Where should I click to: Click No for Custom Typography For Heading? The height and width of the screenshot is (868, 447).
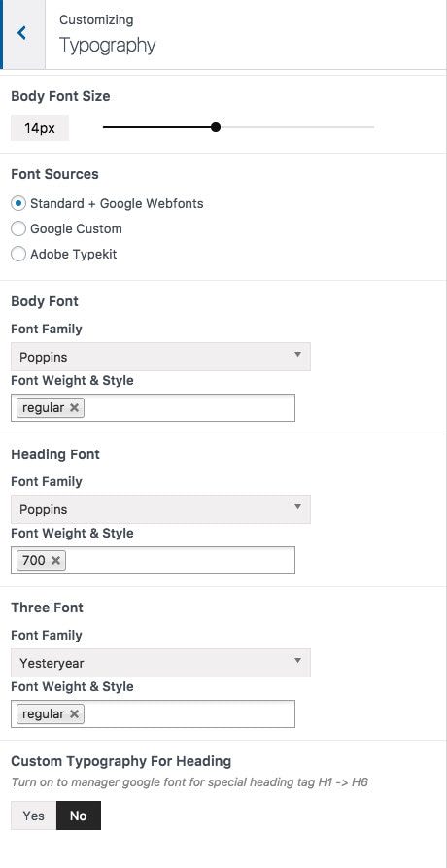coord(79,816)
